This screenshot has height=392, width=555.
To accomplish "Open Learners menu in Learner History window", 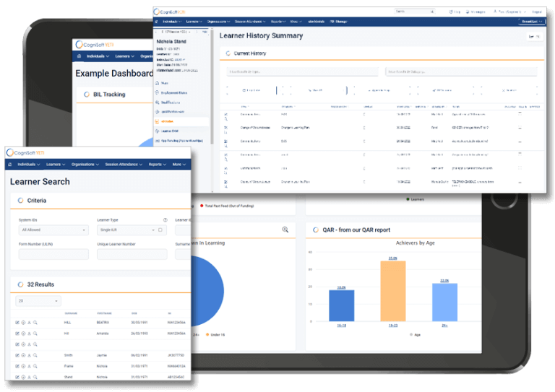I will [194, 22].
